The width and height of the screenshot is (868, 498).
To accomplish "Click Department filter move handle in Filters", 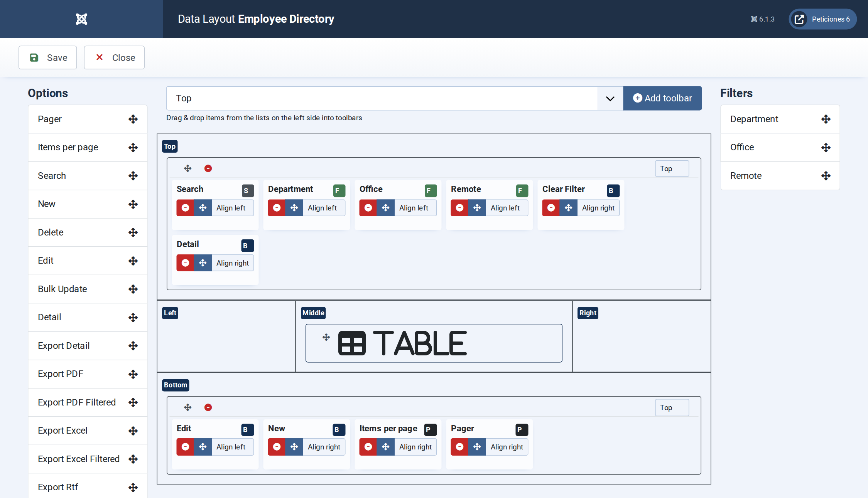I will click(x=826, y=119).
